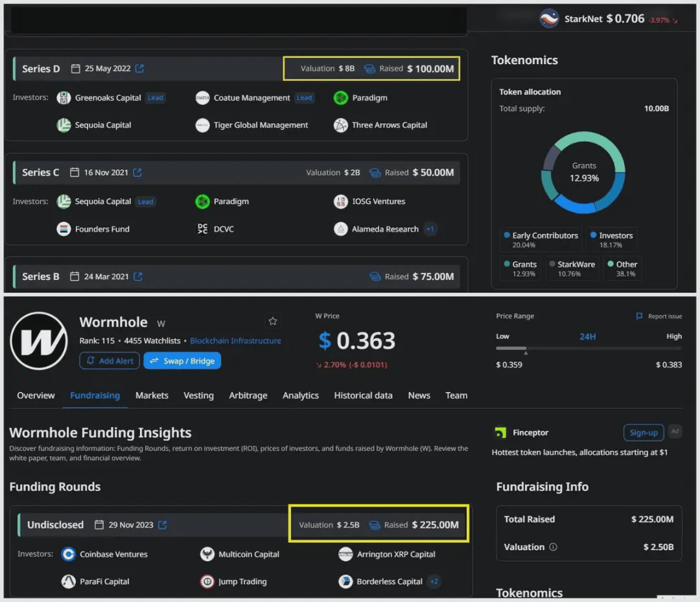This screenshot has height=602, width=700.
Task: Switch to the Vesting tab
Action: pyautogui.click(x=198, y=395)
